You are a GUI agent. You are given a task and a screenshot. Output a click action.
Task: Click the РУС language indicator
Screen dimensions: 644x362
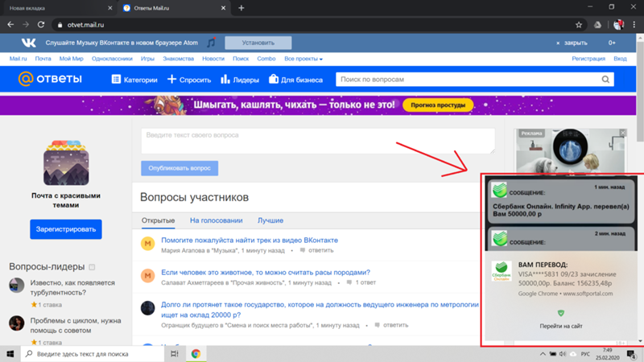click(585, 354)
